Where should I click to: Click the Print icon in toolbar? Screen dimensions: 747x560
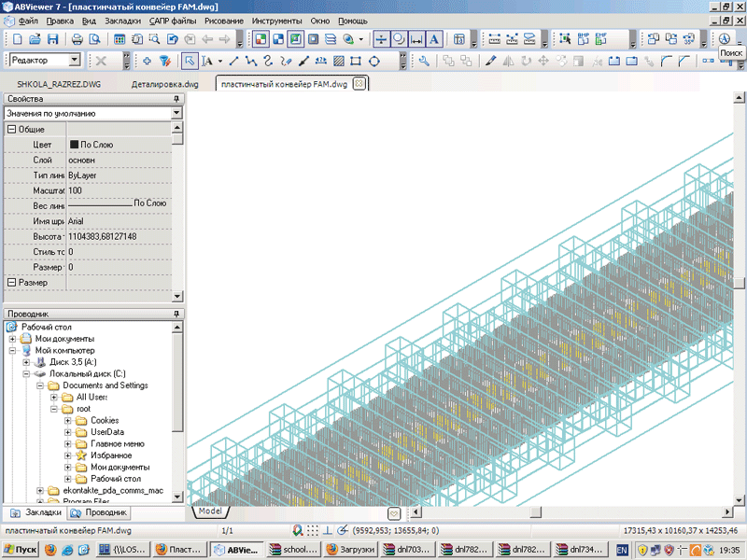78,39
